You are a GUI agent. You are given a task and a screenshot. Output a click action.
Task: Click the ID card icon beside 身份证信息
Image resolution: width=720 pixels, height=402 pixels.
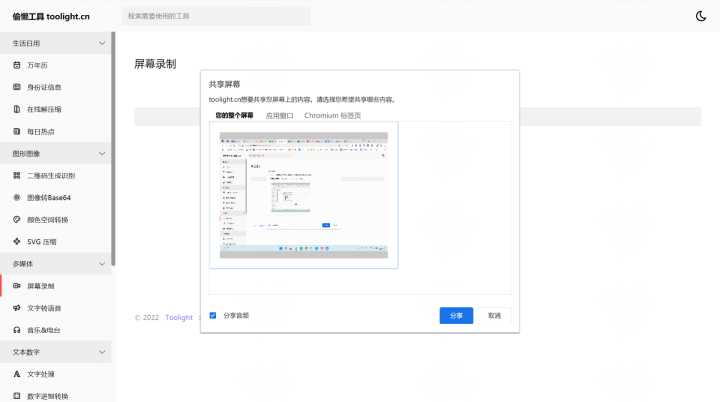17,87
